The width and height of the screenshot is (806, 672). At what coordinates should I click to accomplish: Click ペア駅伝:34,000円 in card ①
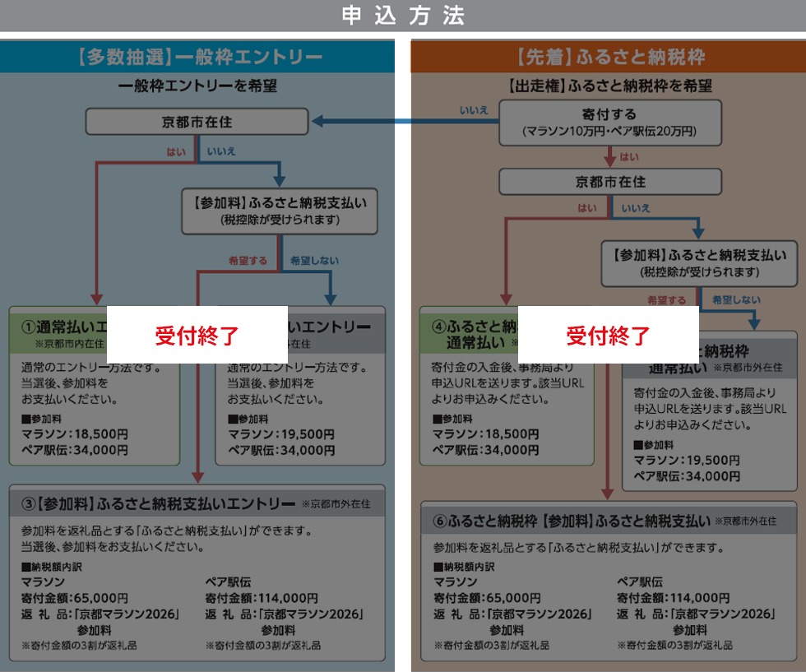click(x=75, y=450)
